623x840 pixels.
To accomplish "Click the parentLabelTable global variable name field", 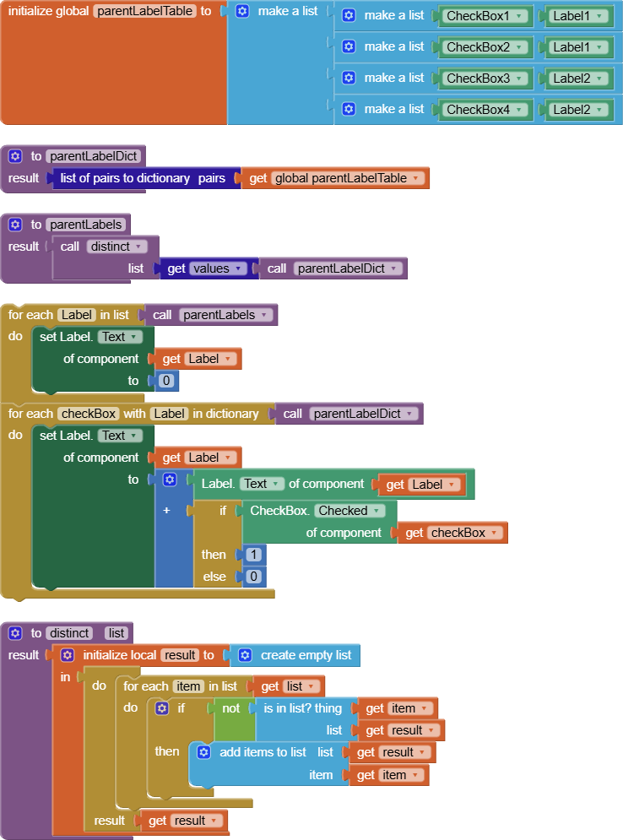I will (x=142, y=11).
